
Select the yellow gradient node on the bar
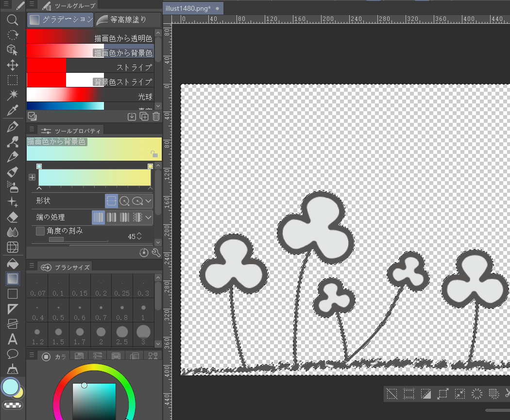(x=150, y=167)
